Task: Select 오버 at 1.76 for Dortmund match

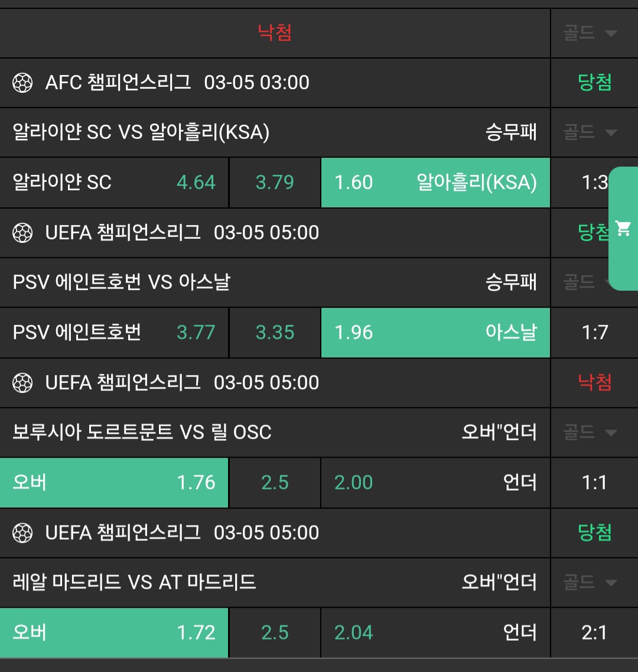Action: click(114, 483)
